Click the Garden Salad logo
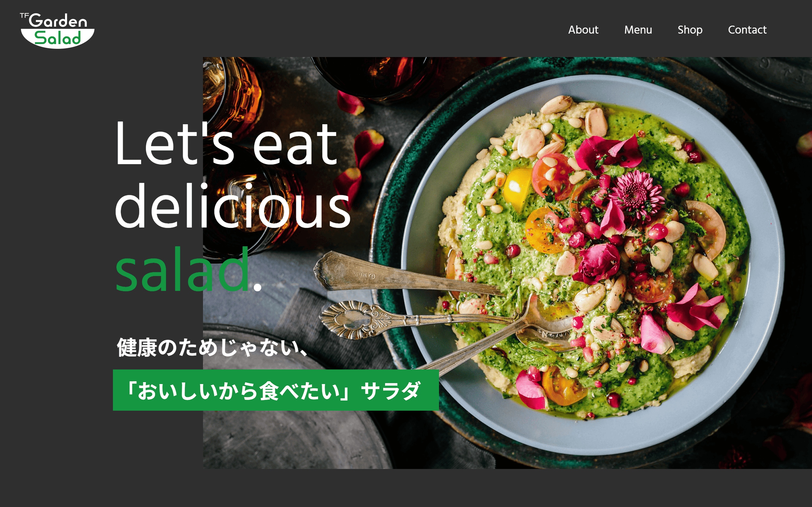This screenshot has height=507, width=812. pos(57,30)
